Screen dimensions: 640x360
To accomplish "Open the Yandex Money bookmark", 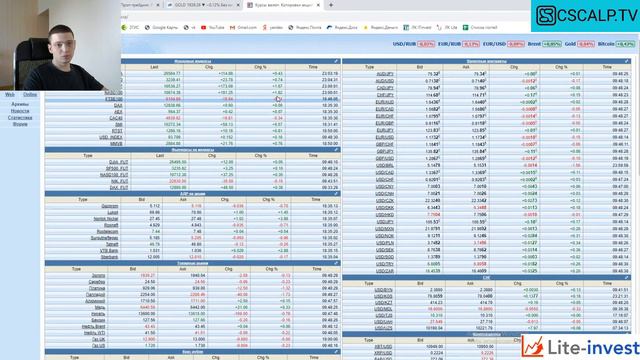I will (x=380, y=27).
